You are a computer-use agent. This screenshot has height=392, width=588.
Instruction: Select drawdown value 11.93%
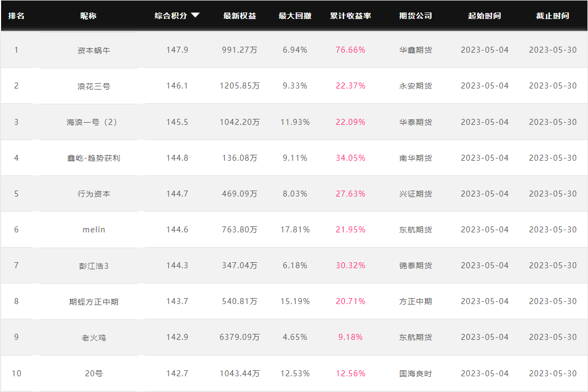[x=295, y=122]
